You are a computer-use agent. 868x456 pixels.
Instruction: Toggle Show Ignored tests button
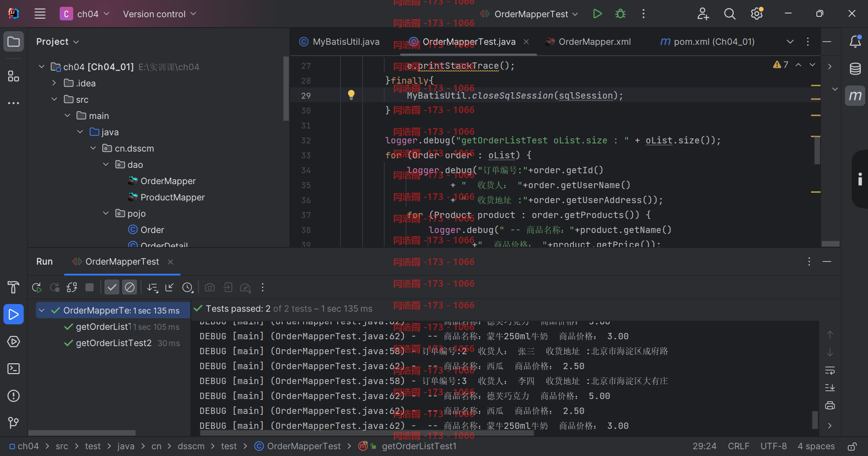tap(130, 287)
